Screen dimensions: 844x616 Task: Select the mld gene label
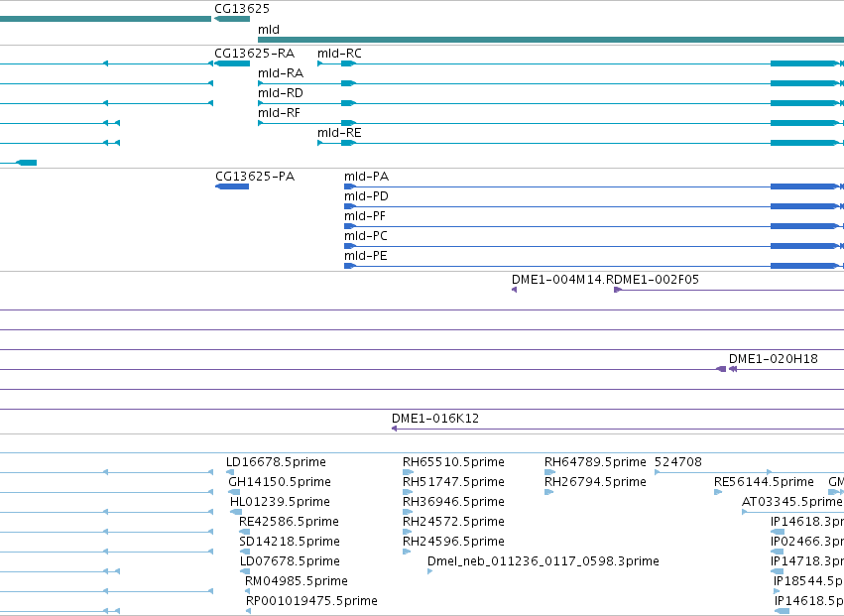(x=269, y=30)
